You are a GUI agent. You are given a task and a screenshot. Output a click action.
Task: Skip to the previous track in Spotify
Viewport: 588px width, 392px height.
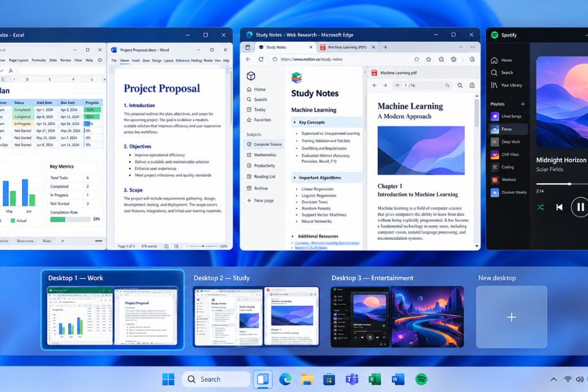(559, 207)
